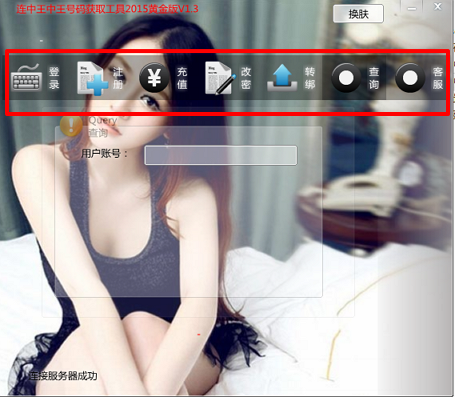Click the round 客服 toolbar icon
This screenshot has width=455, height=397.
click(x=410, y=78)
